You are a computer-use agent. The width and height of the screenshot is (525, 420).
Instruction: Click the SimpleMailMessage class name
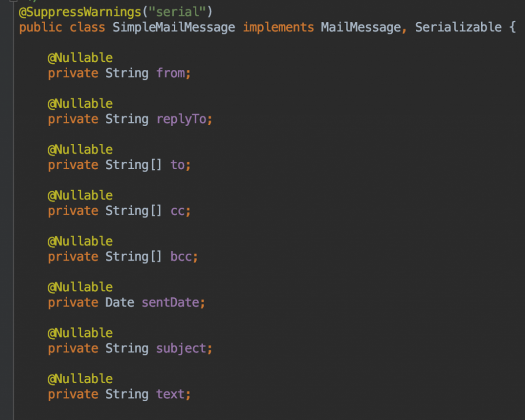point(174,27)
